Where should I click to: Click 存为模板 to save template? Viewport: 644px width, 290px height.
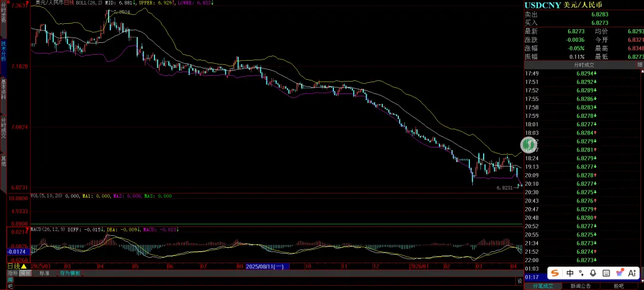coord(70,273)
